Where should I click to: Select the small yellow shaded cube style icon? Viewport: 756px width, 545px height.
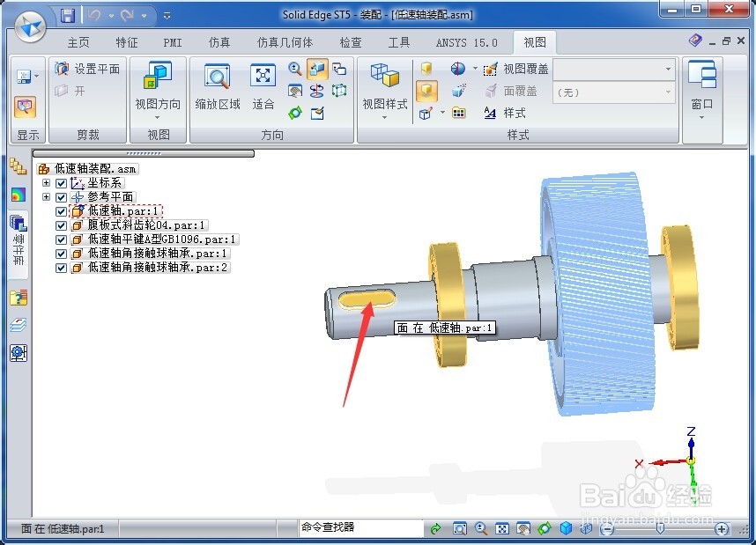coord(426,69)
